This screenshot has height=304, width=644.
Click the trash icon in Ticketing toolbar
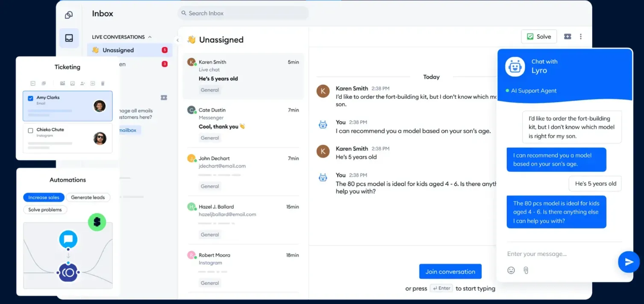(103, 83)
